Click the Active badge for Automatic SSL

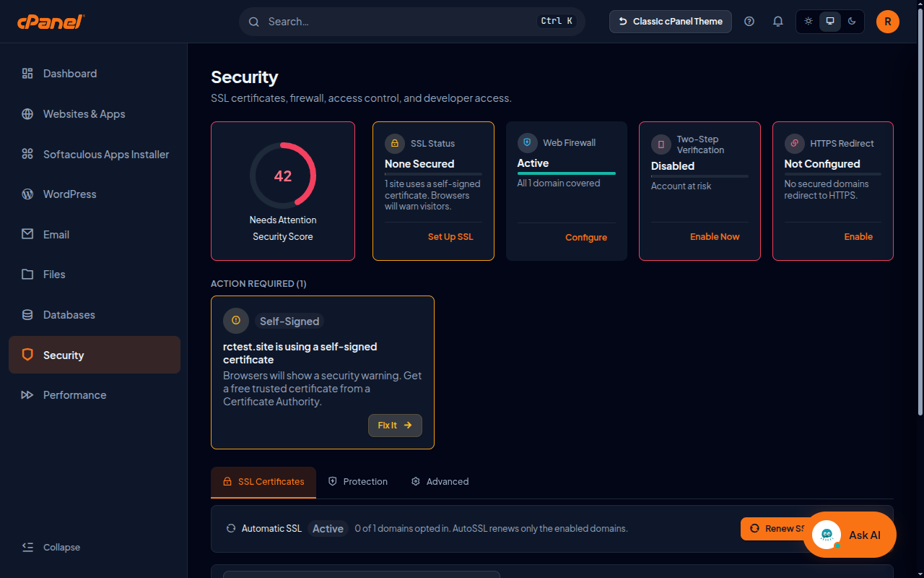[x=328, y=529]
